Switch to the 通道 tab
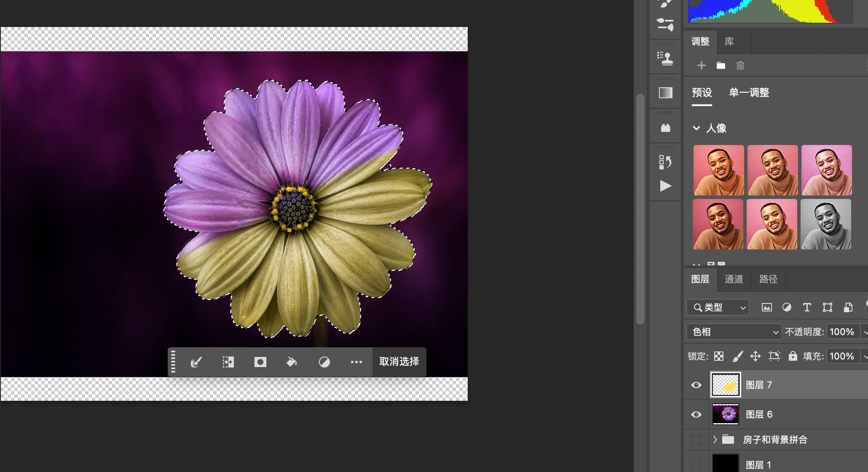This screenshot has height=472, width=868. [x=734, y=279]
